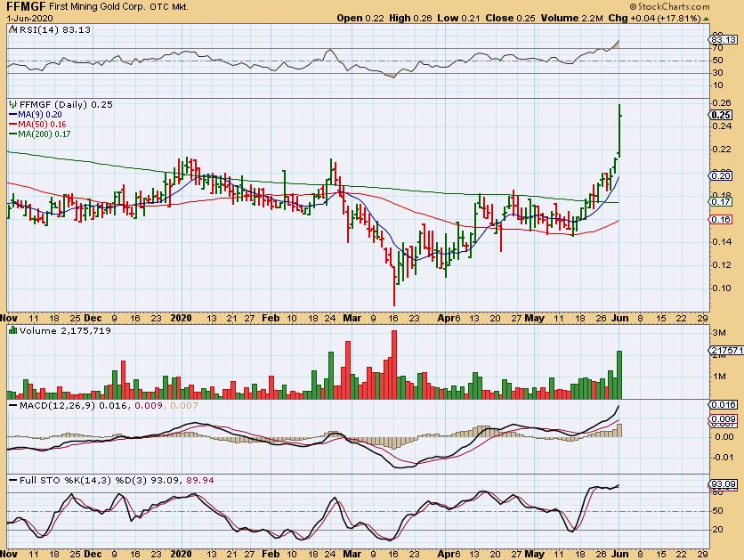The width and height of the screenshot is (744, 560).
Task: Click the green up-arrow beside the change percentage
Action: click(706, 19)
